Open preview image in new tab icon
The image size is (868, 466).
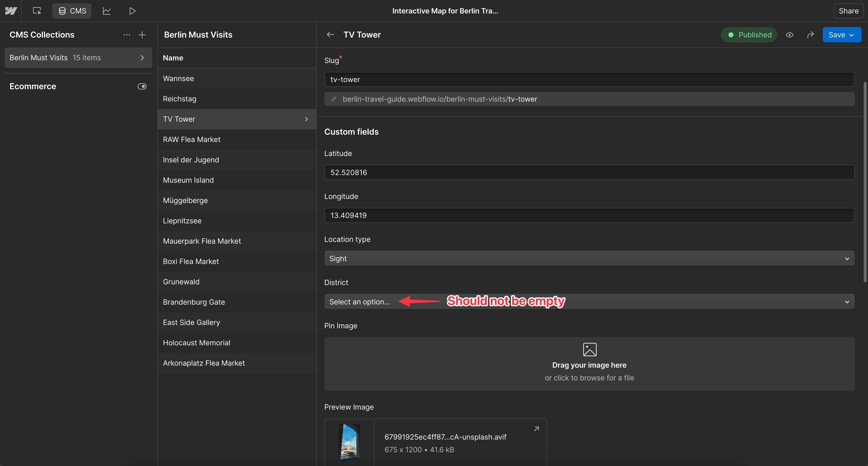536,429
